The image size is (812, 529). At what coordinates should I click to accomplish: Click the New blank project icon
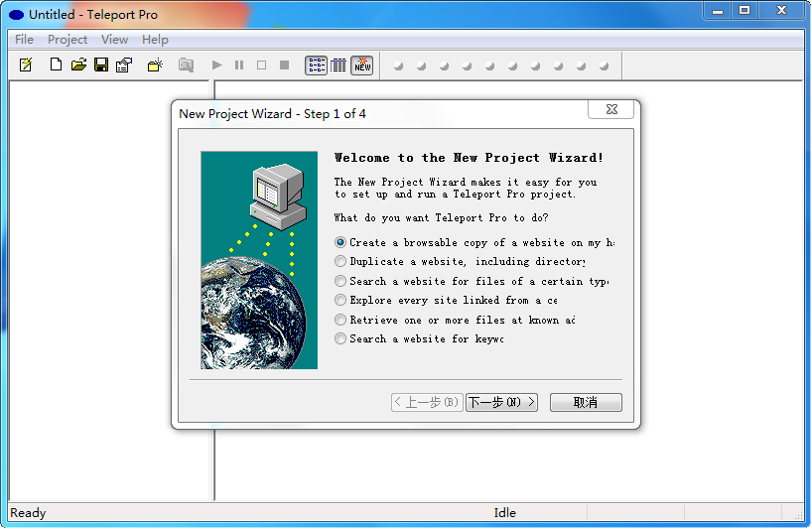point(56,66)
